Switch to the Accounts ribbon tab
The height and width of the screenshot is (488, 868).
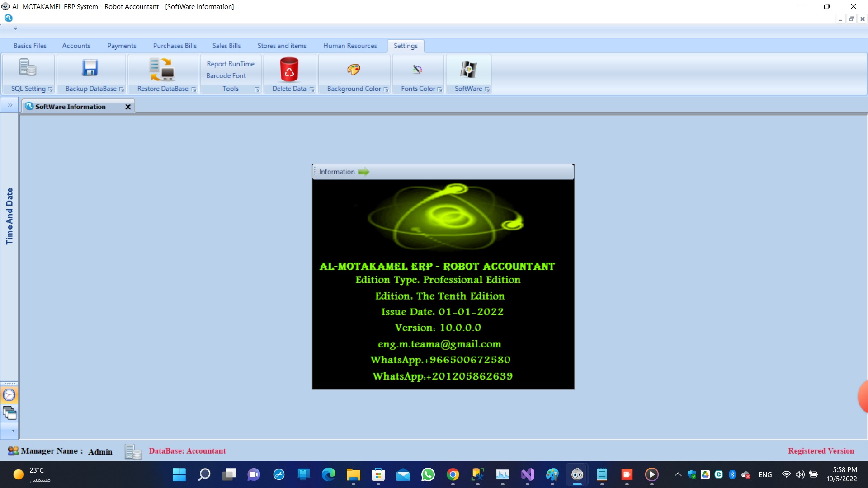76,46
